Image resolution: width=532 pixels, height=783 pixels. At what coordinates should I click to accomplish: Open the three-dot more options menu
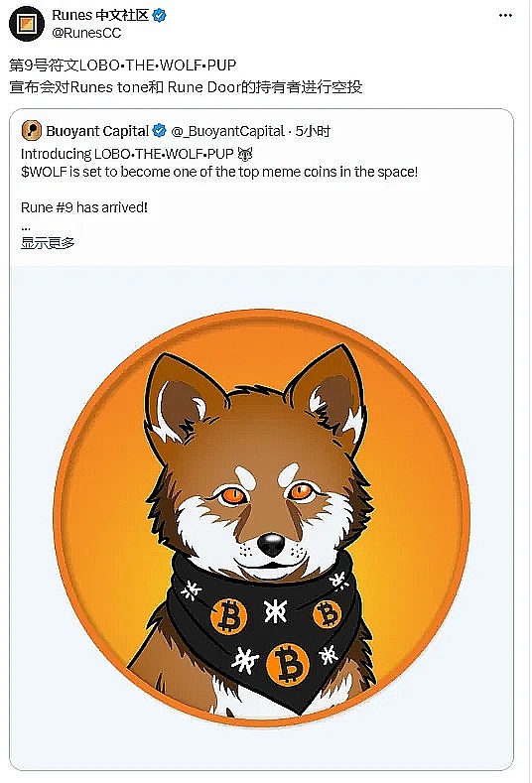point(505,16)
